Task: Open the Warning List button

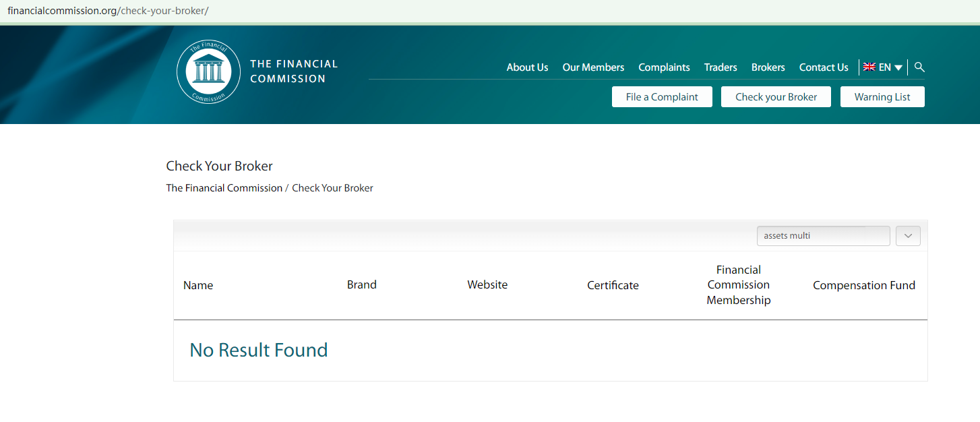Action: [882, 97]
